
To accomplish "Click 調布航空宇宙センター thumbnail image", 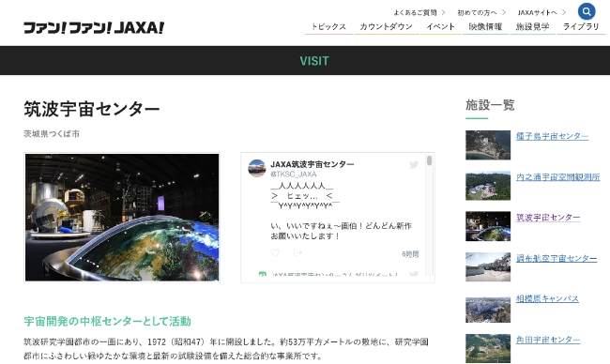I will (488, 266).
